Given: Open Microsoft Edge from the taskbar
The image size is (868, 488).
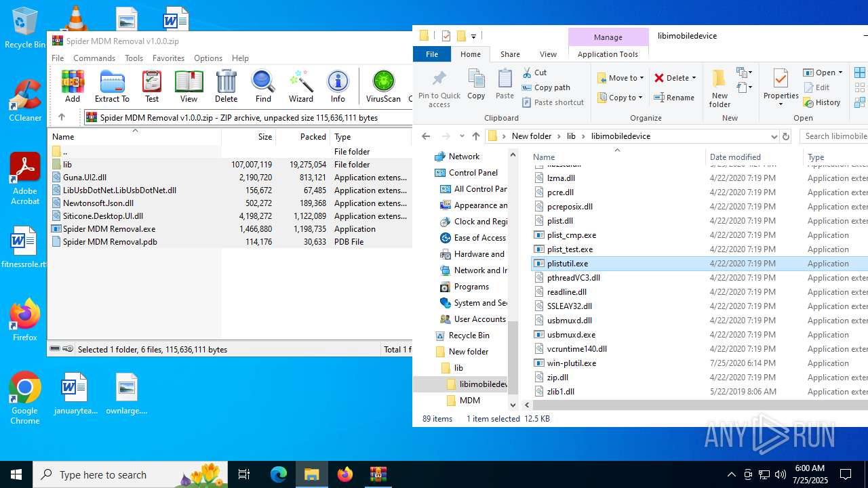Looking at the screenshot, I should [x=278, y=474].
